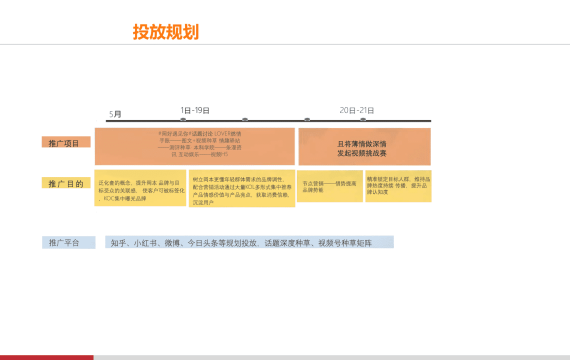Image resolution: width=570 pixels, height=360 pixels.
Task: Select the yellow box starting 树立冈本更懂年轻群体
Action: pos(242,188)
